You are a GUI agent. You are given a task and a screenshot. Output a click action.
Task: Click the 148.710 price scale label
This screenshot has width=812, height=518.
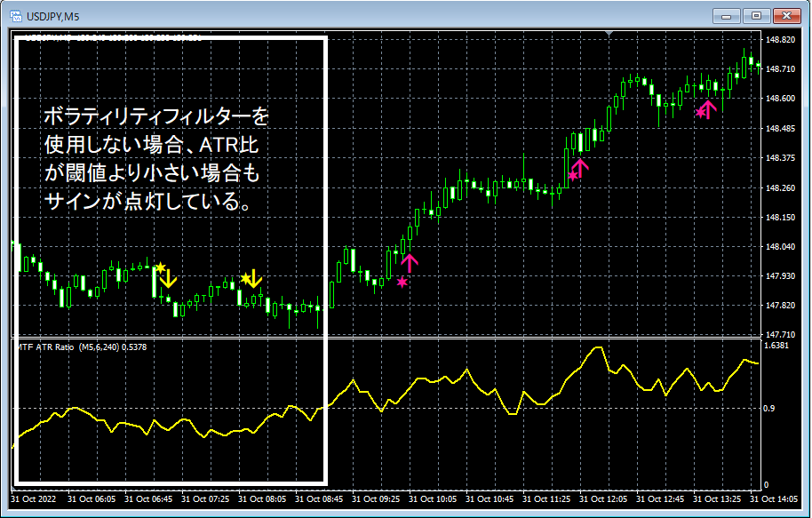click(780, 69)
